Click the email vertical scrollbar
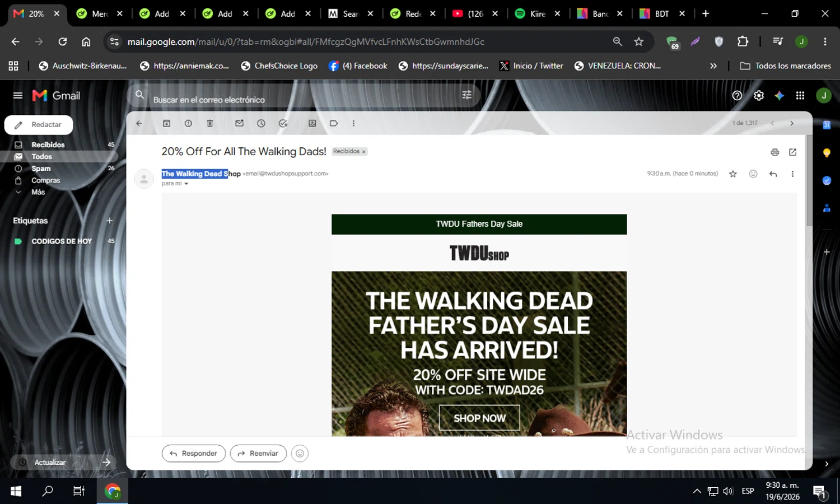840x504 pixels. point(809,180)
